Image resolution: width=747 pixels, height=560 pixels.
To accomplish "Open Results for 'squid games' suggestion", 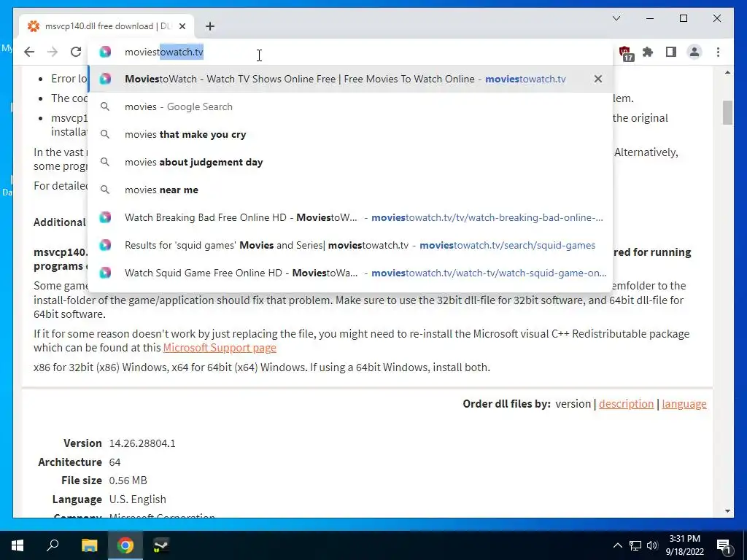I will (350, 245).
